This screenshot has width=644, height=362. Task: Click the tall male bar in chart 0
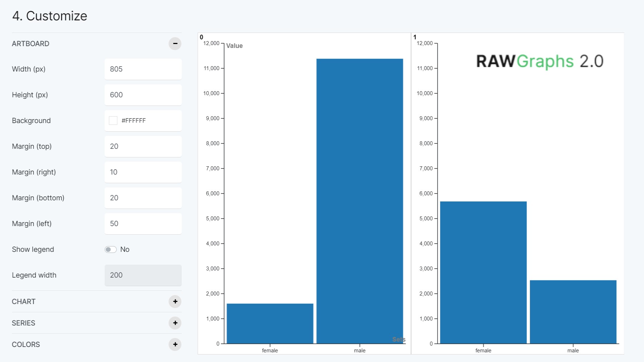coord(360,200)
